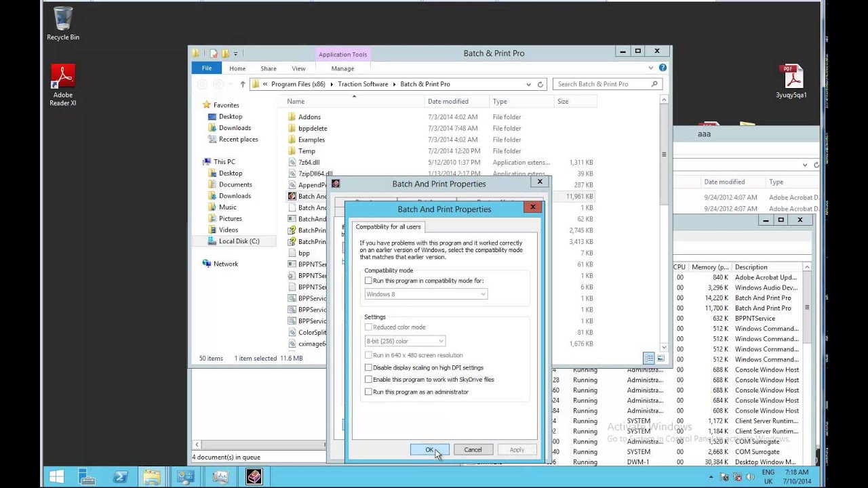Screen dimensions: 868x488
Task: Click the Explorer file list vertical scrollbar
Action: 664,224
